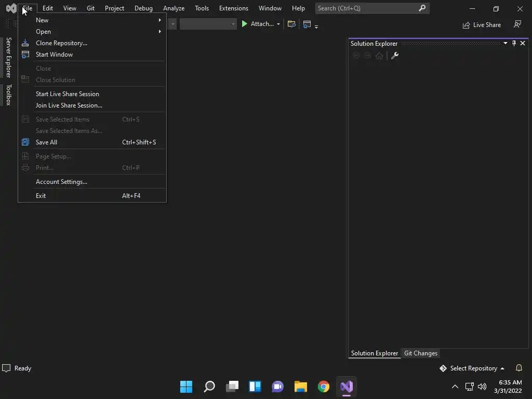Click the green Attach play icon
Screen dimensions: 532x399
(x=244, y=24)
